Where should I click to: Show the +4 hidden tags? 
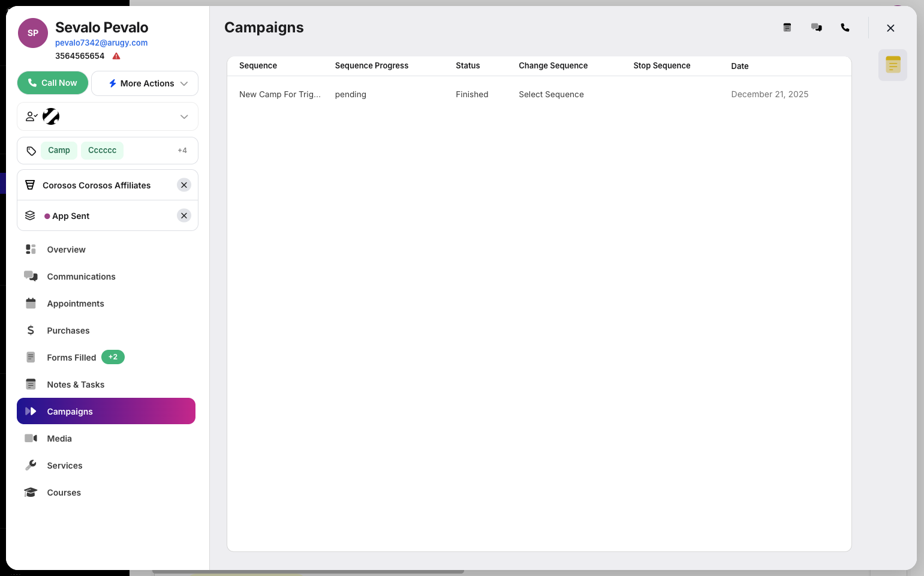click(182, 151)
